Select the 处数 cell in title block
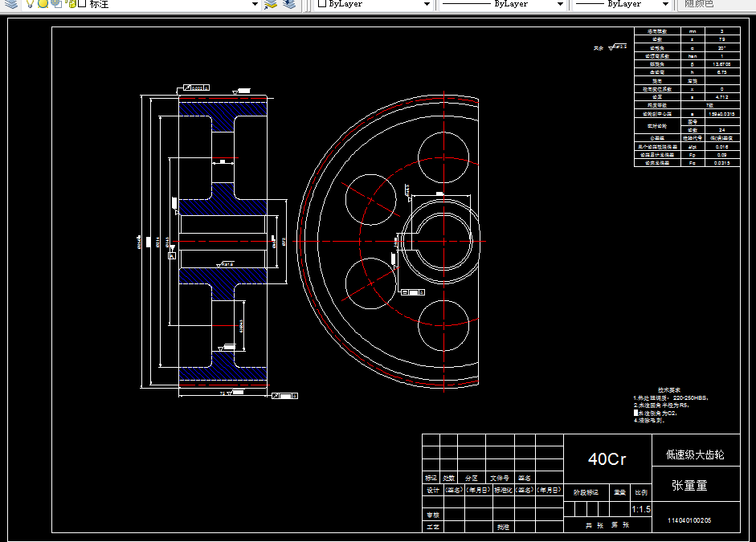 click(x=449, y=478)
